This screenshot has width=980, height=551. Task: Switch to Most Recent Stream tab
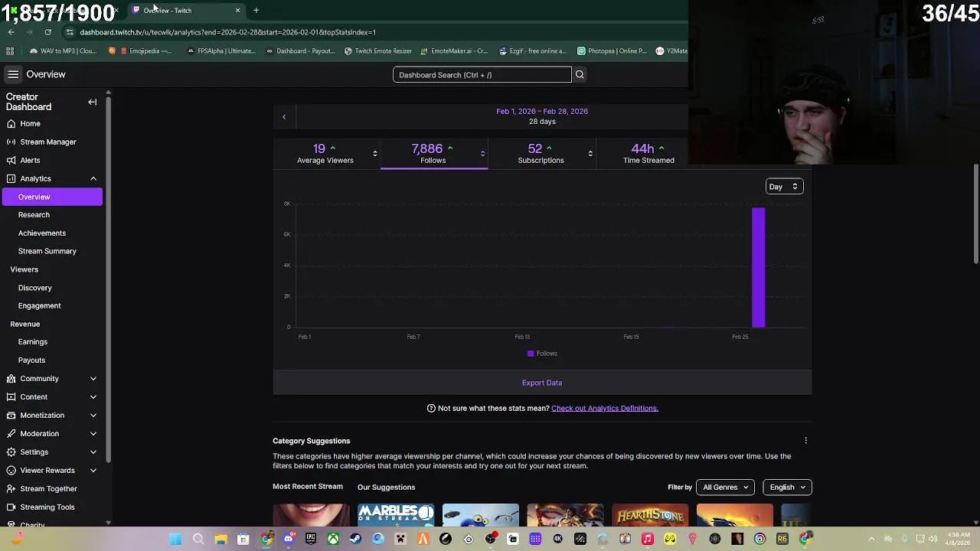click(x=308, y=487)
